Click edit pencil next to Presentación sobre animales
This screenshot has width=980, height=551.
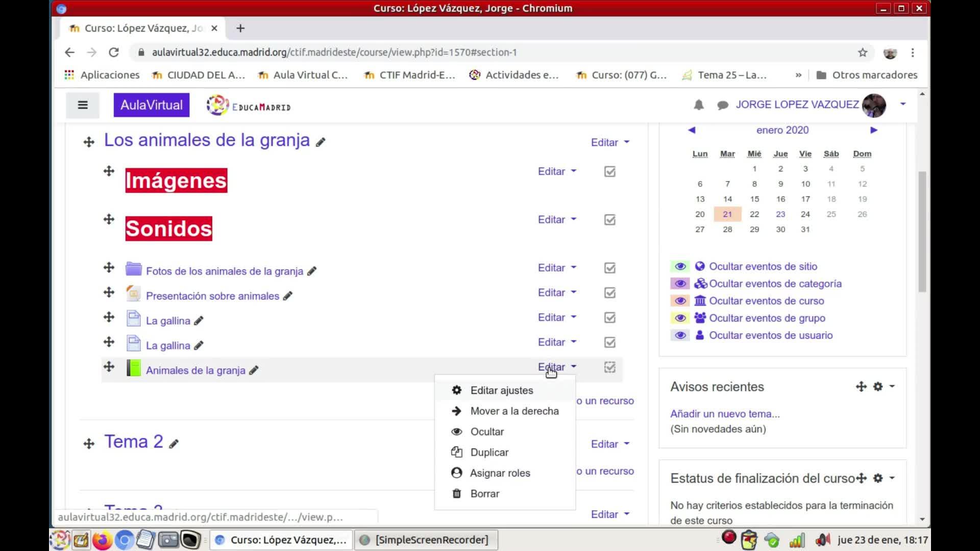coord(288,296)
